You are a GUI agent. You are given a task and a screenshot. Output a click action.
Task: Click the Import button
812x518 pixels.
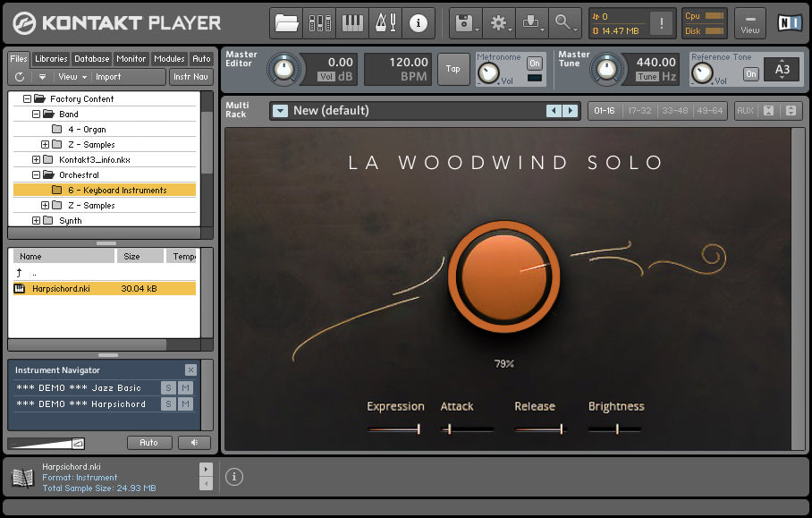pyautogui.click(x=108, y=77)
